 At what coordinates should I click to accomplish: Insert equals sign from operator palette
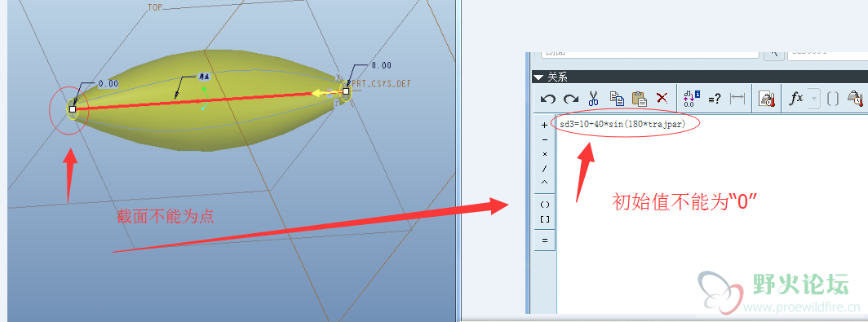[x=545, y=240]
